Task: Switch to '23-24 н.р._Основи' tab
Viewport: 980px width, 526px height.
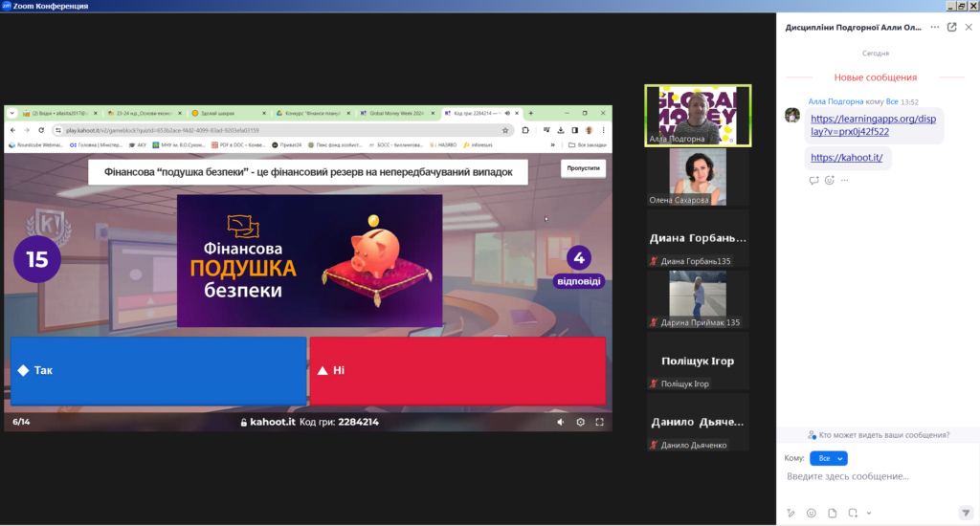Action: (145, 113)
